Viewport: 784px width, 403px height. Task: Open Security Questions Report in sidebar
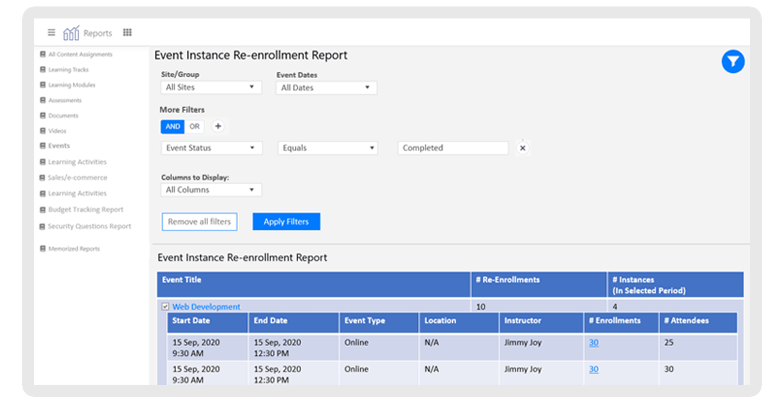[x=90, y=226]
